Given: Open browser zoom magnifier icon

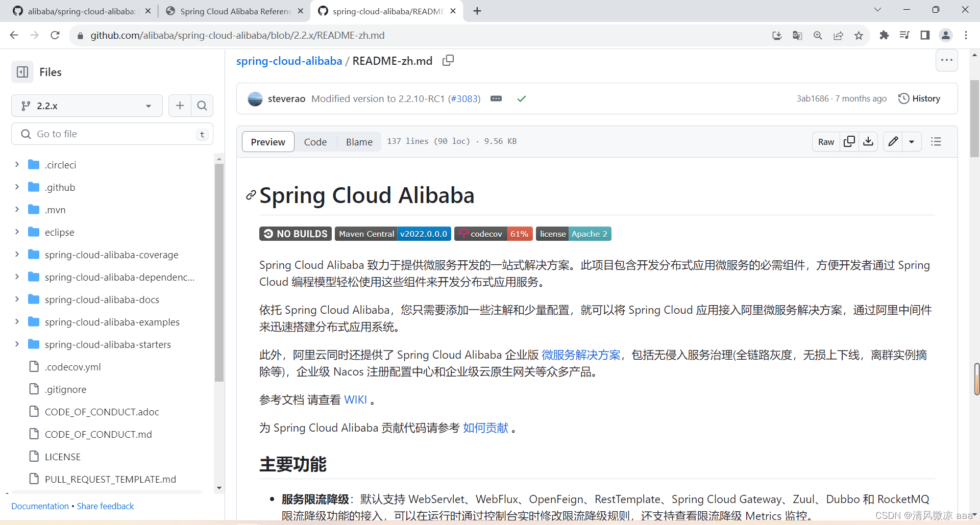Looking at the screenshot, I should coord(818,35).
